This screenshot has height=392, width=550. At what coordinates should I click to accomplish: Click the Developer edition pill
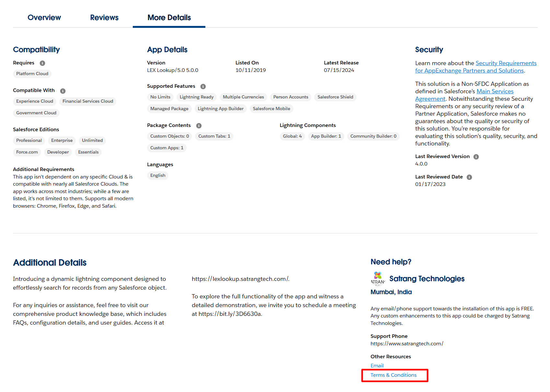[58, 152]
